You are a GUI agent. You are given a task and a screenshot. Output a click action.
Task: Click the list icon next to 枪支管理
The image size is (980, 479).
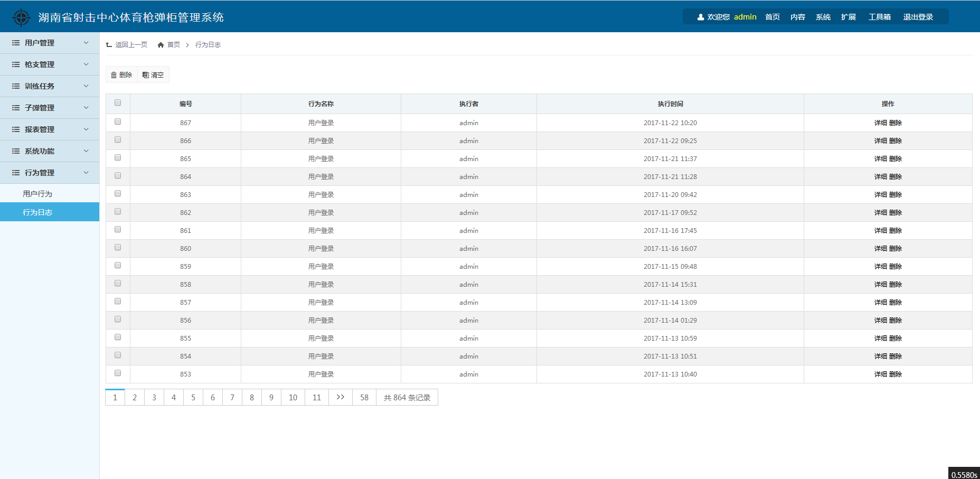(16, 64)
